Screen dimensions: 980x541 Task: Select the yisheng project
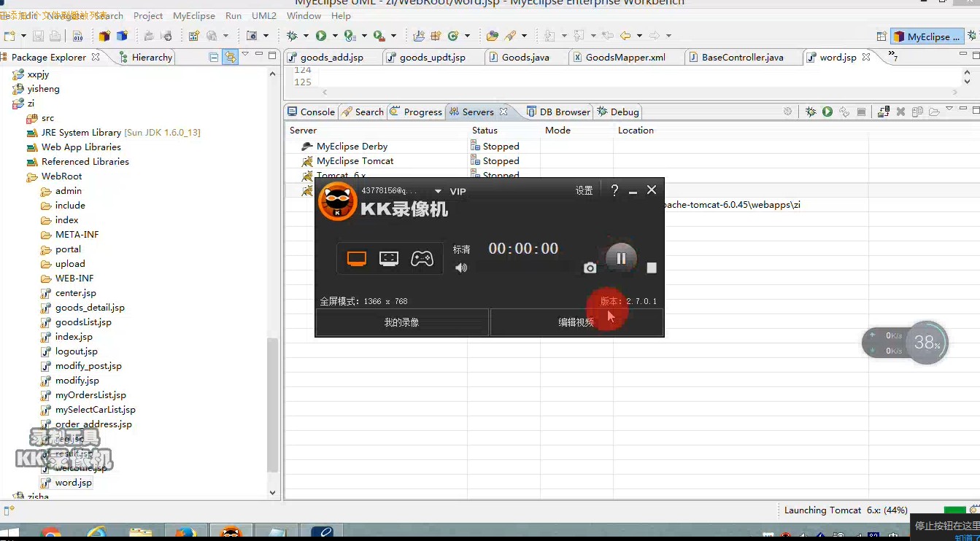(43, 89)
